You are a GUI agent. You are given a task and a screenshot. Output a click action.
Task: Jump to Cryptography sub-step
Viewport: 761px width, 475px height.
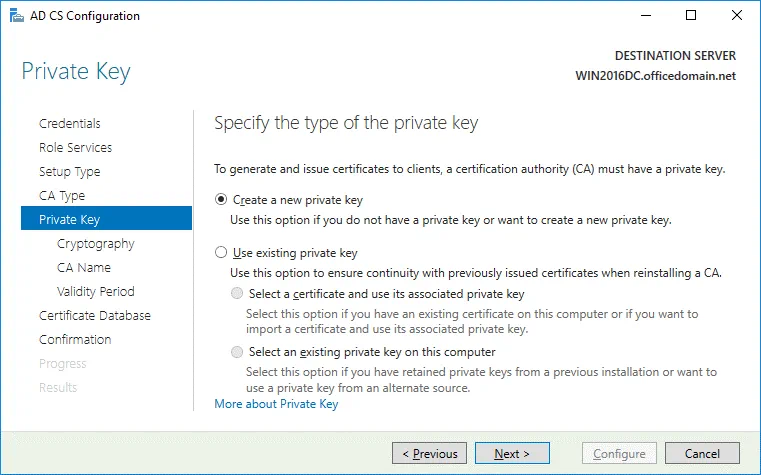(96, 244)
